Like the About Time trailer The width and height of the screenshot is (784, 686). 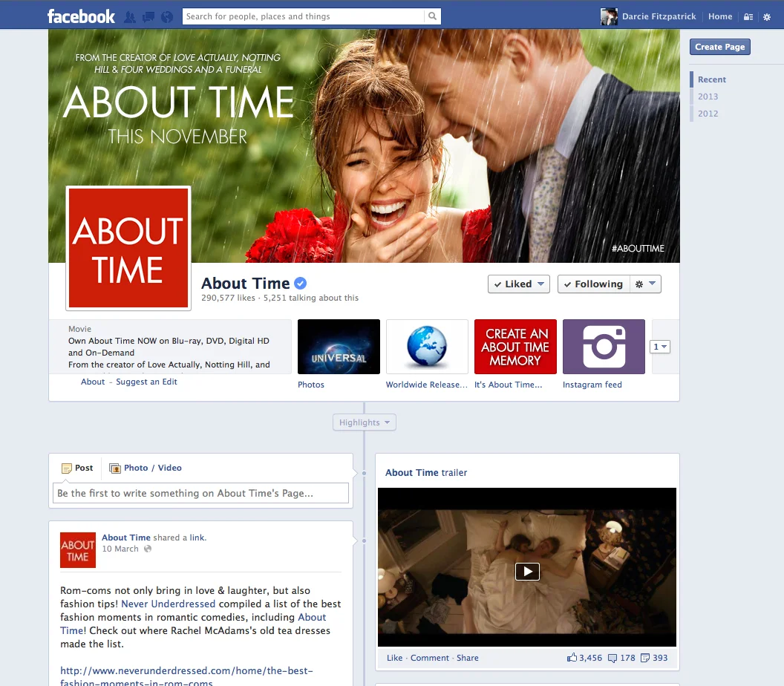click(x=394, y=658)
